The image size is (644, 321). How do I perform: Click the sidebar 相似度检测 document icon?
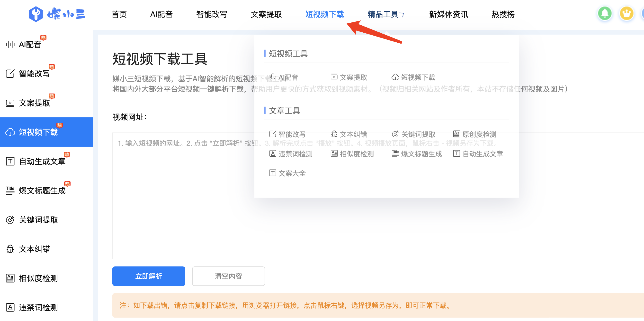pos(10,278)
